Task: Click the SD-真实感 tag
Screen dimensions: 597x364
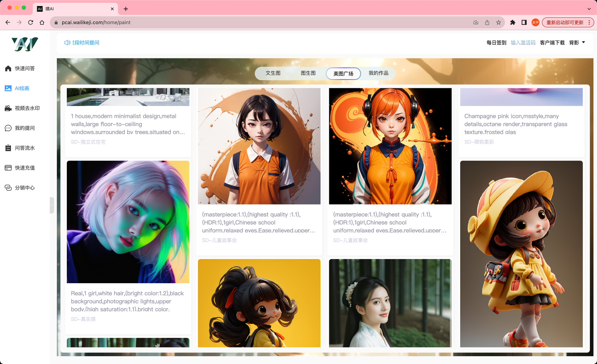Action: click(x=83, y=319)
